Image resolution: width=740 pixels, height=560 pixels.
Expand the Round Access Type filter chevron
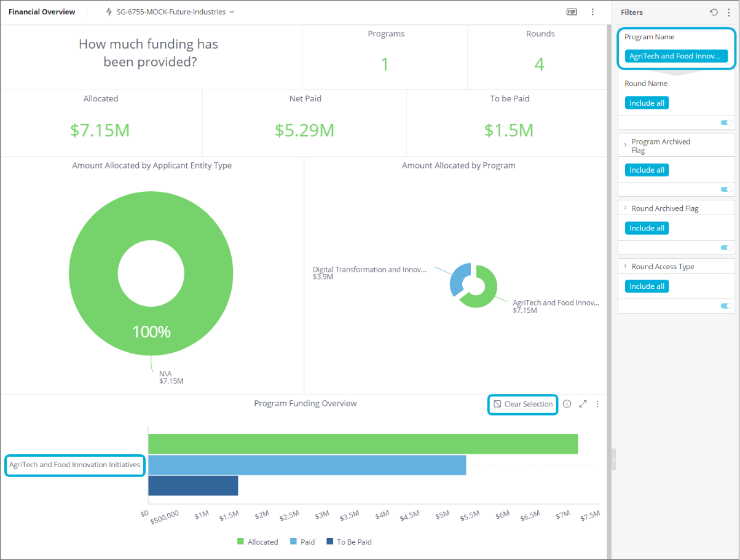click(625, 267)
